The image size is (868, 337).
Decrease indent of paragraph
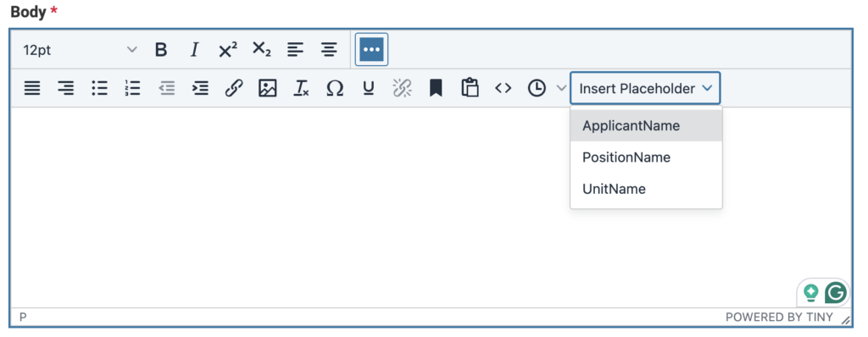pos(167,88)
